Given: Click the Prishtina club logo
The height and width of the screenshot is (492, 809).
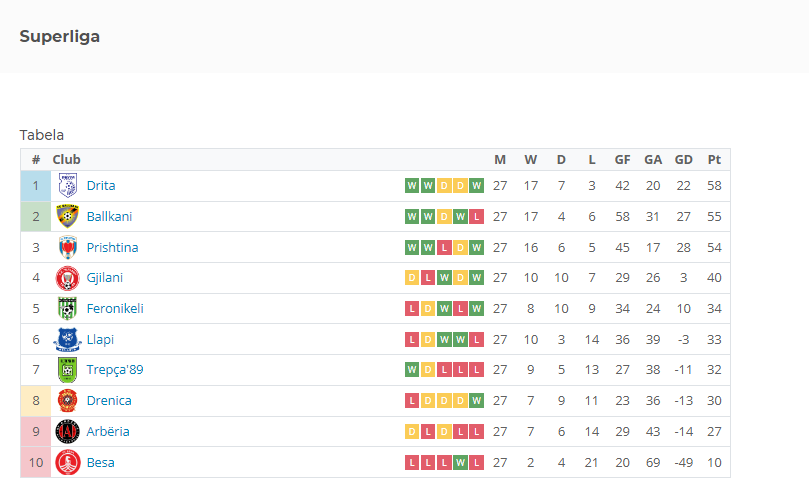Looking at the screenshot, I should (68, 248).
